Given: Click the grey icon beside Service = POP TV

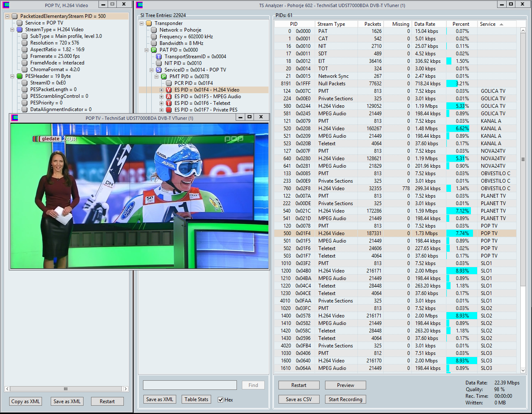Looking at the screenshot, I should tap(20, 23).
